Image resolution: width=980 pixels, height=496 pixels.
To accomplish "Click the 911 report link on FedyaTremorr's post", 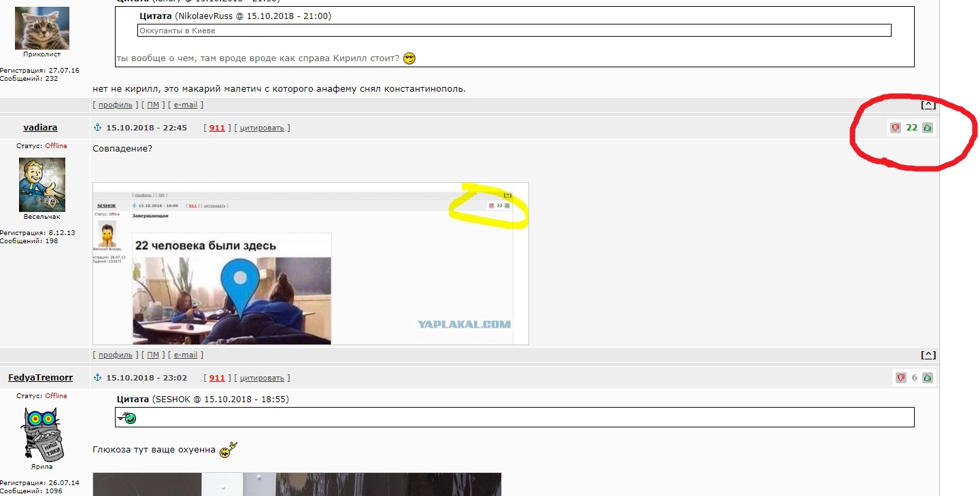I will coord(217,378).
